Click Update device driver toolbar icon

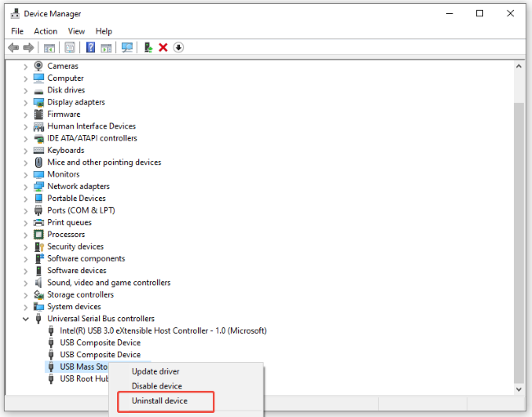click(148, 47)
